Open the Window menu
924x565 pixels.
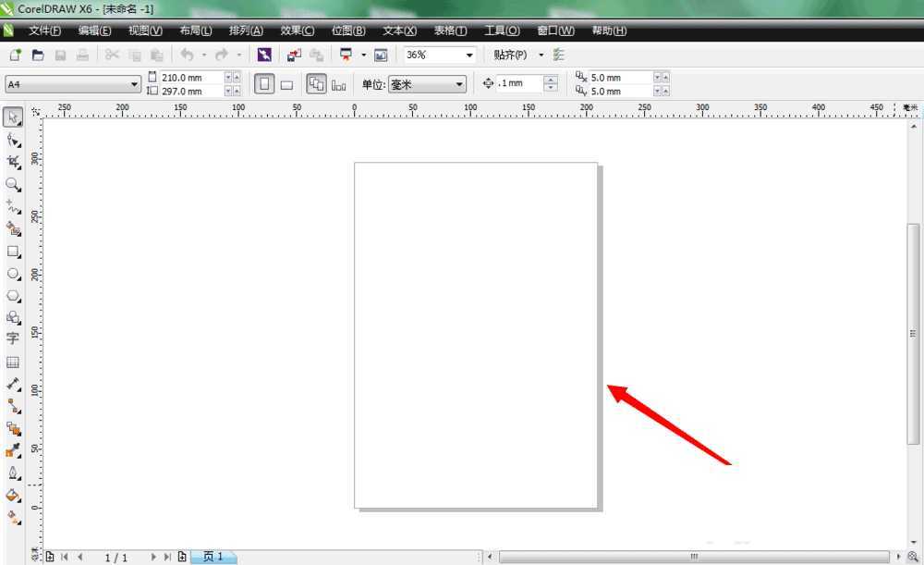pyautogui.click(x=555, y=31)
